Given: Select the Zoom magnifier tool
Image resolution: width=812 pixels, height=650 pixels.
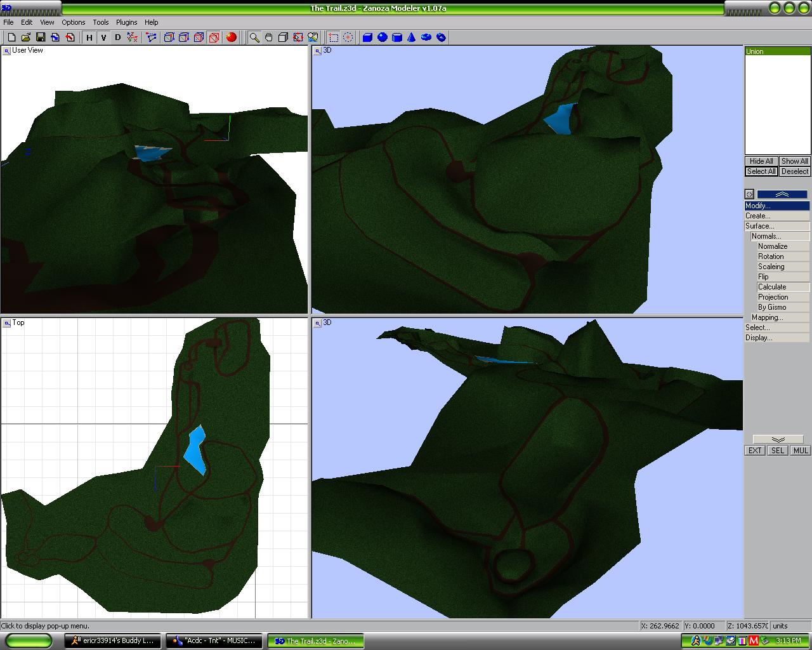Looking at the screenshot, I should [x=254, y=37].
